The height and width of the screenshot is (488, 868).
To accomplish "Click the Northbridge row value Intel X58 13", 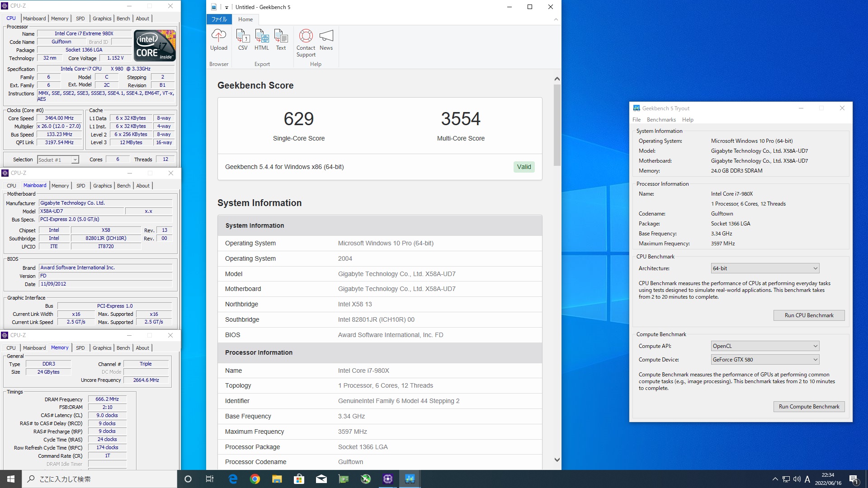I will click(355, 304).
